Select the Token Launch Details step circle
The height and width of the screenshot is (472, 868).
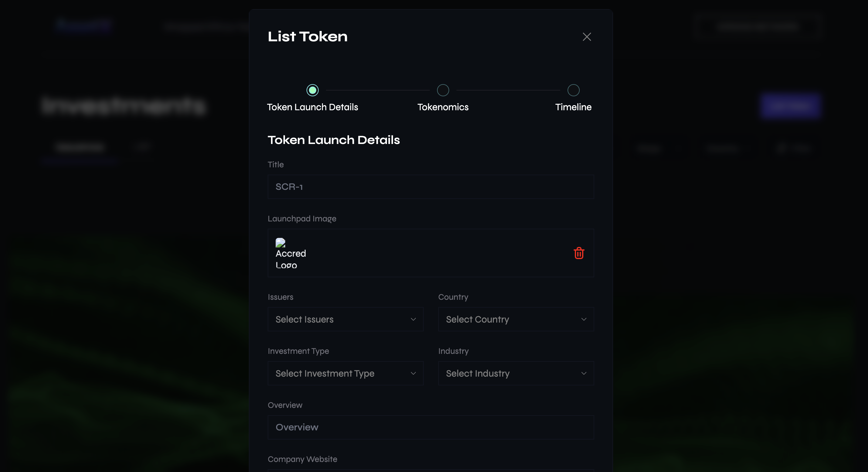pos(312,90)
